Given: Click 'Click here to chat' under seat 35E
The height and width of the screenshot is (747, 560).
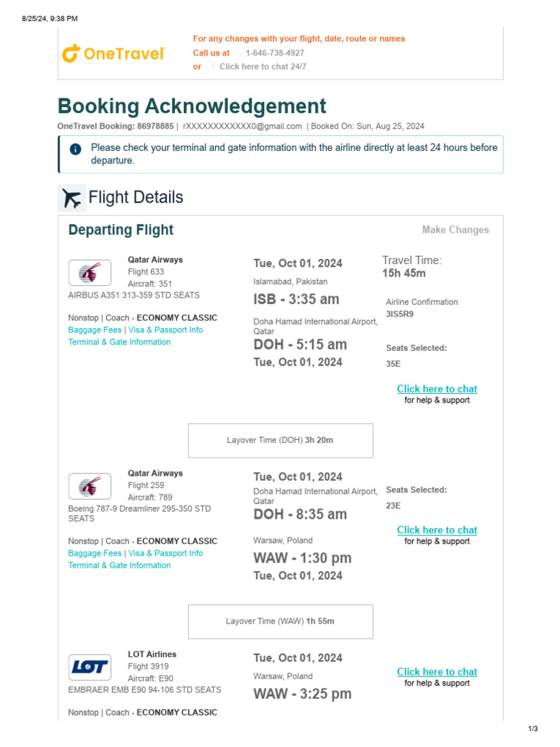Looking at the screenshot, I should tap(437, 389).
